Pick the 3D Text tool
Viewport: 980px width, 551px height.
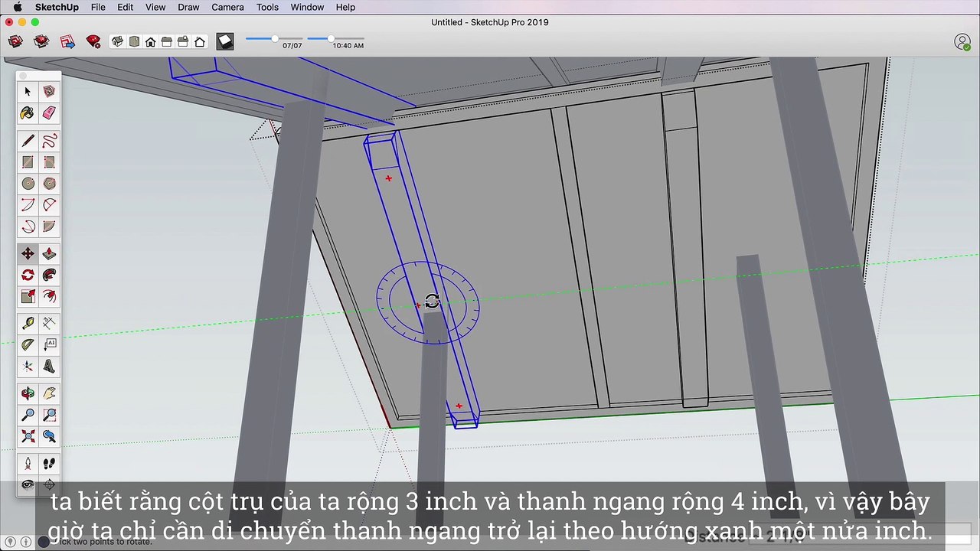point(49,366)
